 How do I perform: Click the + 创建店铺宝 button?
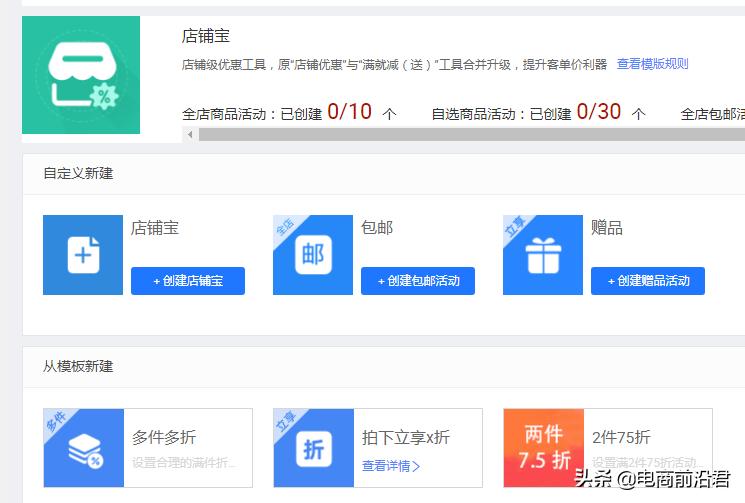pyautogui.click(x=188, y=281)
